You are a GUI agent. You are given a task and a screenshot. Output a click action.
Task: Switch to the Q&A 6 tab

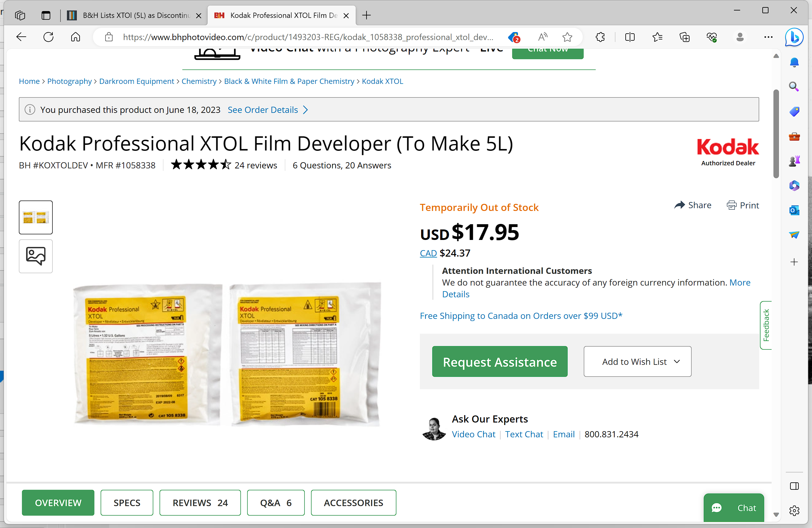point(276,503)
